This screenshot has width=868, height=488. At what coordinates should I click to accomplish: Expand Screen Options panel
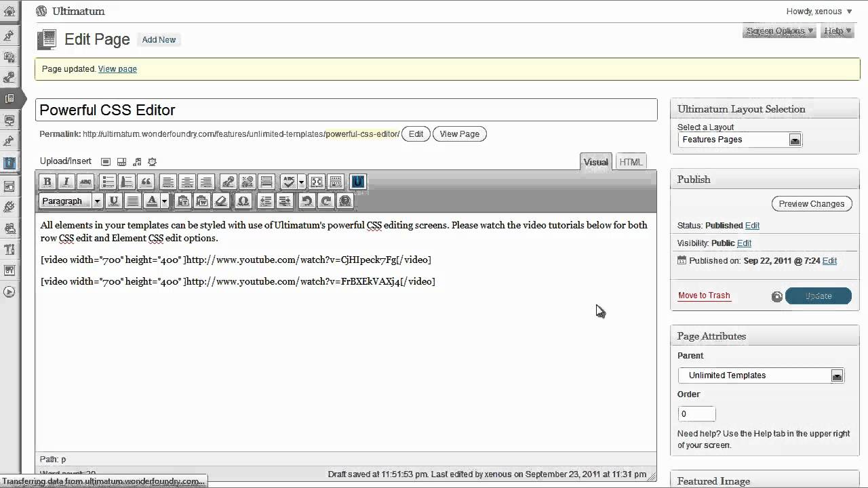[780, 30]
